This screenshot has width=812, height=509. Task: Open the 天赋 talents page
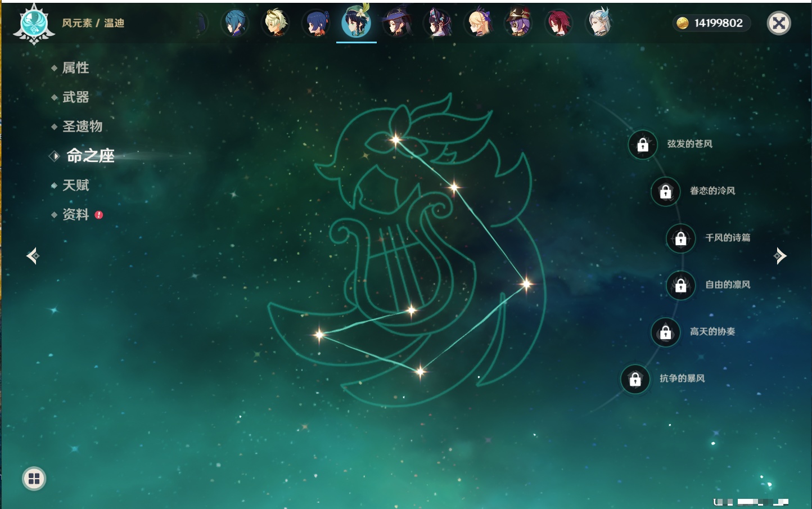click(75, 185)
